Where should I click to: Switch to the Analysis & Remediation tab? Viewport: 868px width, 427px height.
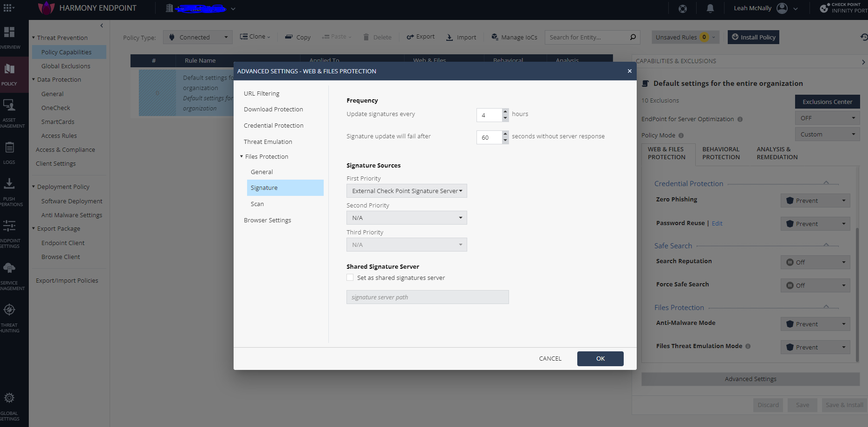coord(776,153)
